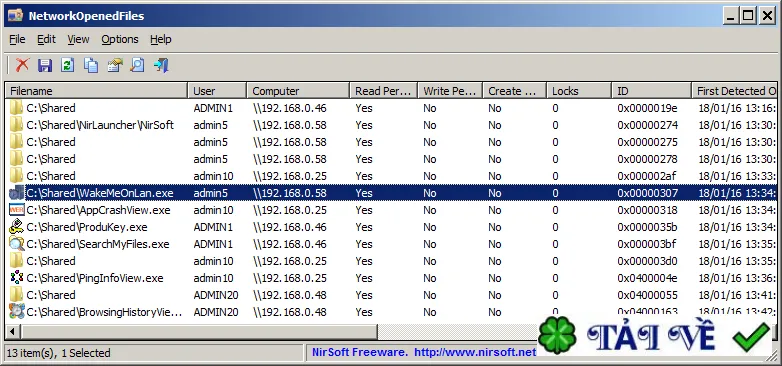Image resolution: width=782 pixels, height=366 pixels.
Task: Open the http://www.nirsoft.net link in status bar
Action: click(475, 352)
